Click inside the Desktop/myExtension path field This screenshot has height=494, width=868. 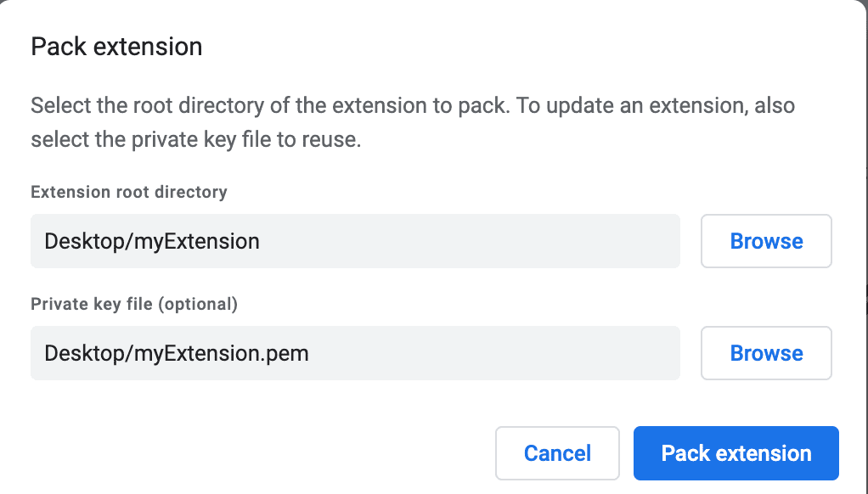(x=355, y=241)
